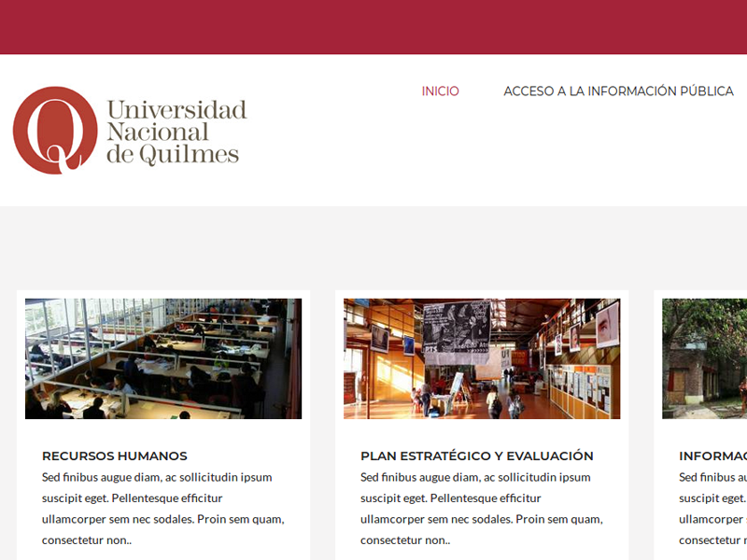Open the INICIO menu item
The width and height of the screenshot is (747, 560).
tap(440, 91)
